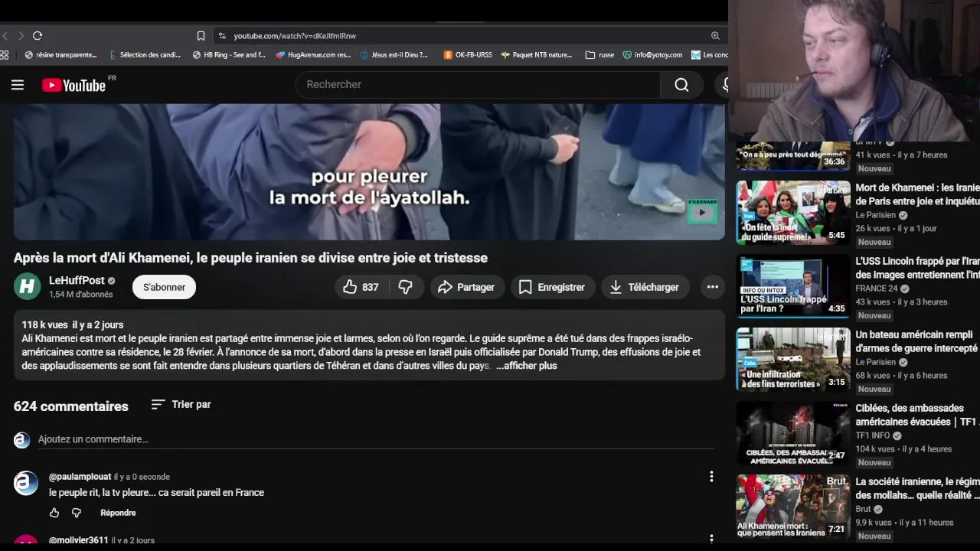The height and width of the screenshot is (551, 980).
Task: Open the 36:36 video thumbnail
Action: [793, 156]
